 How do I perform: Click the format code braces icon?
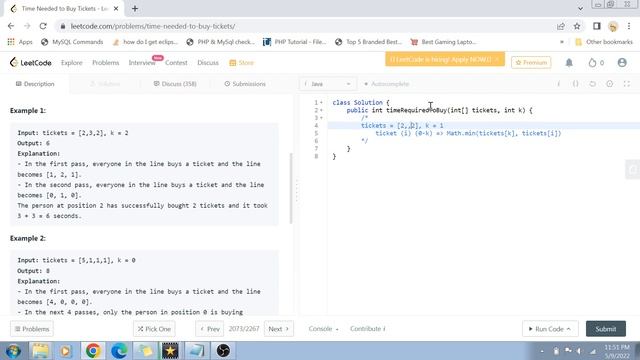576,84
